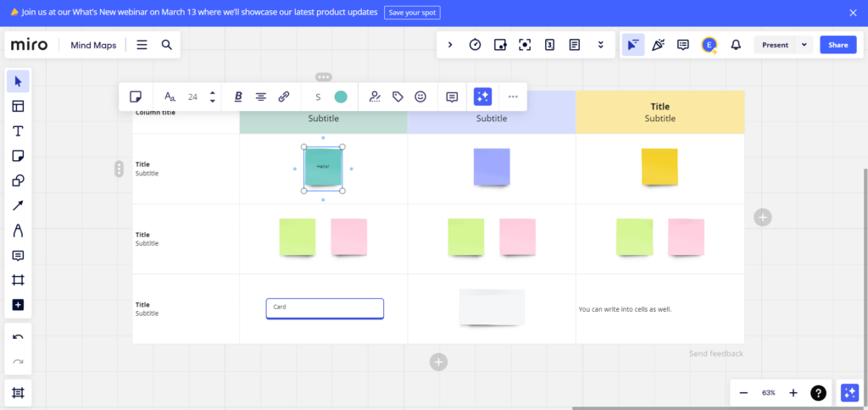Open row options three-dot handle
The image size is (868, 410).
(119, 169)
